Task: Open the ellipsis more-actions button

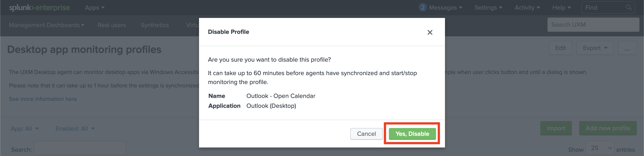Action: (x=627, y=48)
